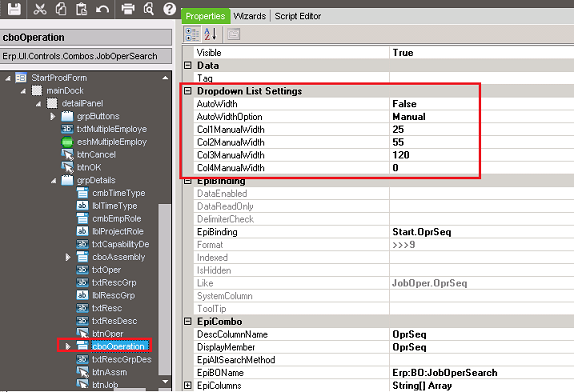The width and height of the screenshot is (574, 392).
Task: Click the Cut scissors icon
Action: pos(40,9)
